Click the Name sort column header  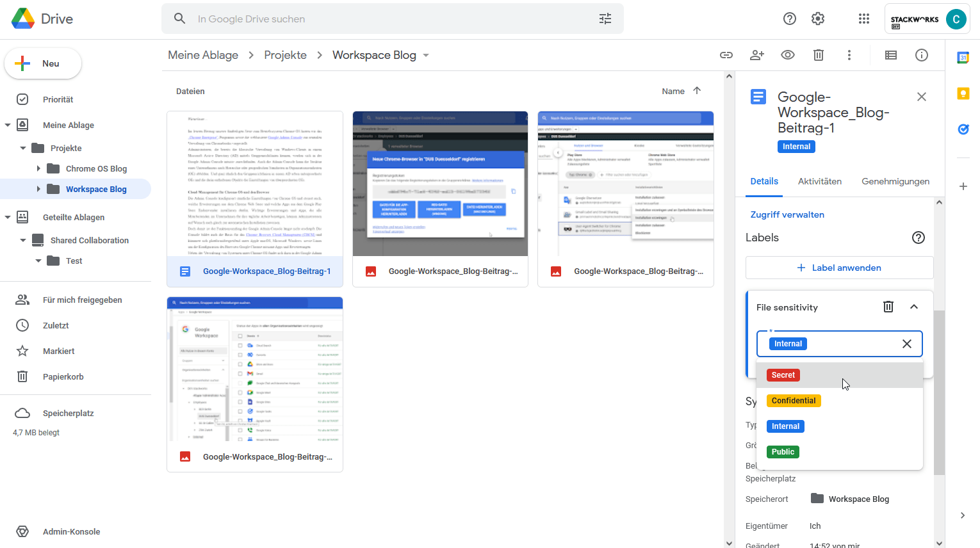[x=673, y=91]
